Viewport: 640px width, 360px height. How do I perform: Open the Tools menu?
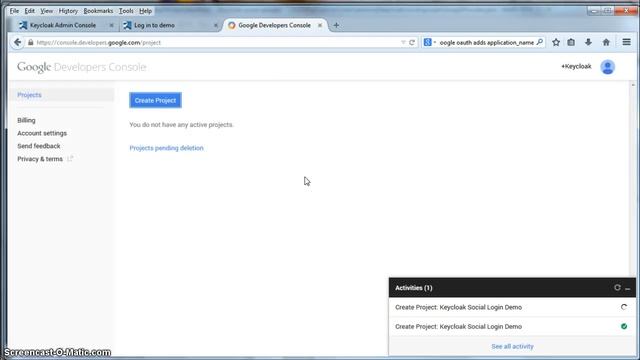tap(126, 11)
